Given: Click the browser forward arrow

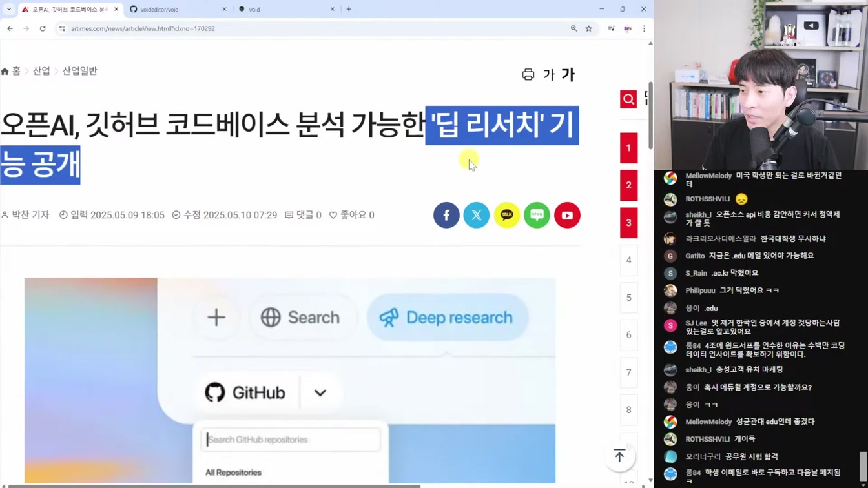Looking at the screenshot, I should [x=26, y=28].
